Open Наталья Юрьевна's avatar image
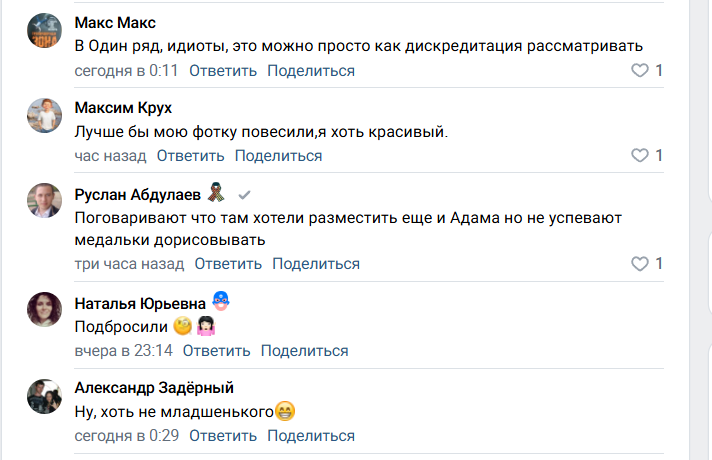712x460 pixels. point(46,311)
